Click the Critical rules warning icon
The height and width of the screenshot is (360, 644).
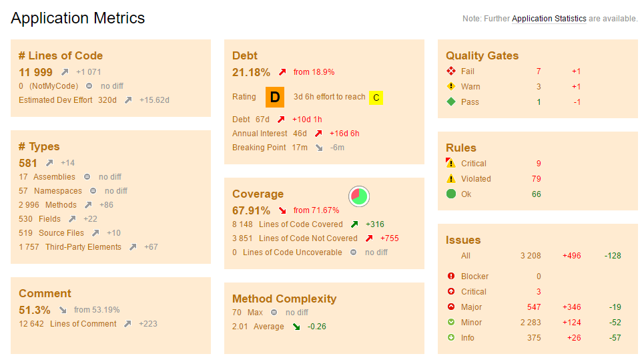(451, 164)
